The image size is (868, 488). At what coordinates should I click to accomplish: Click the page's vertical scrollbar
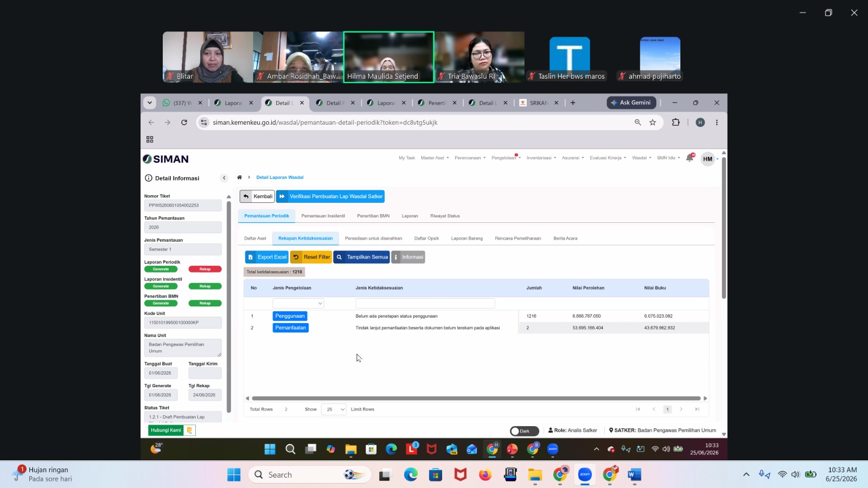click(x=724, y=228)
